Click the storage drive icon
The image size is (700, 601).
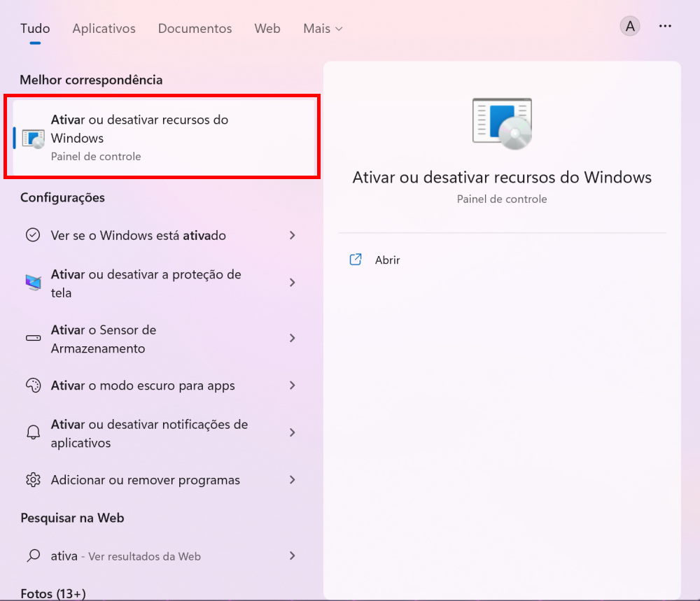click(x=33, y=338)
